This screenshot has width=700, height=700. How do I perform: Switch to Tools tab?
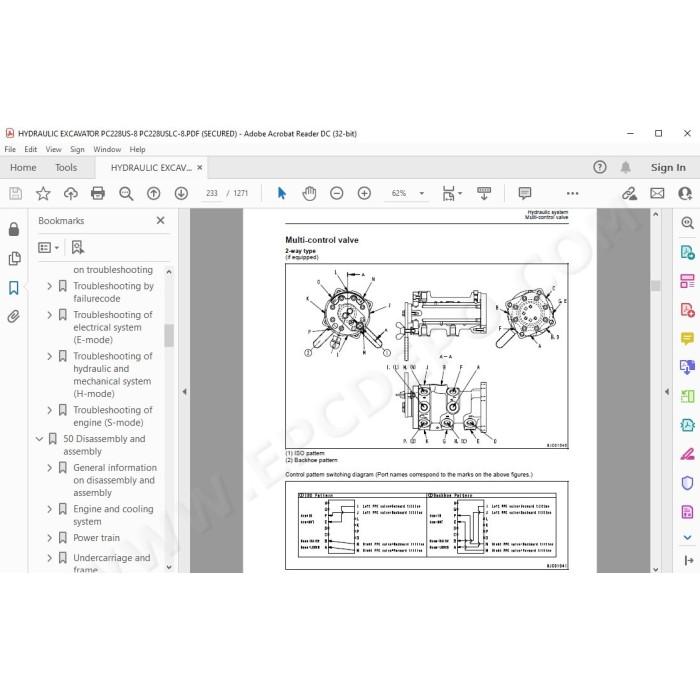coord(66,167)
